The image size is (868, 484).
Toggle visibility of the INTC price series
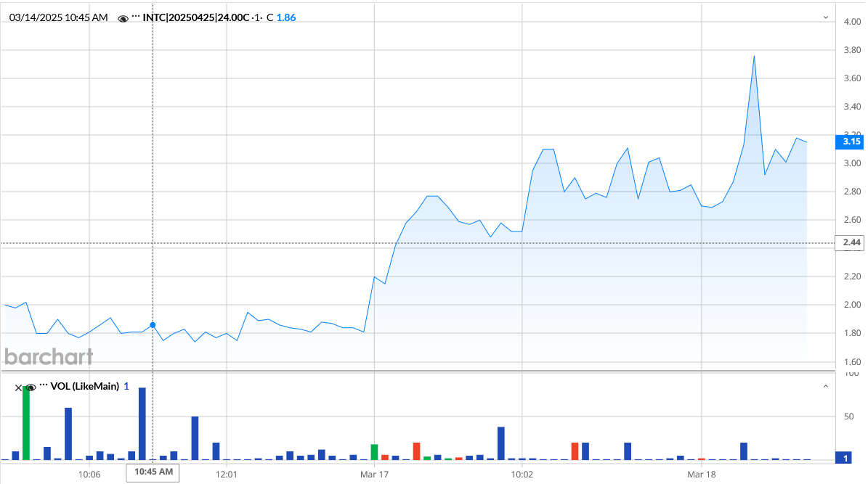point(123,17)
